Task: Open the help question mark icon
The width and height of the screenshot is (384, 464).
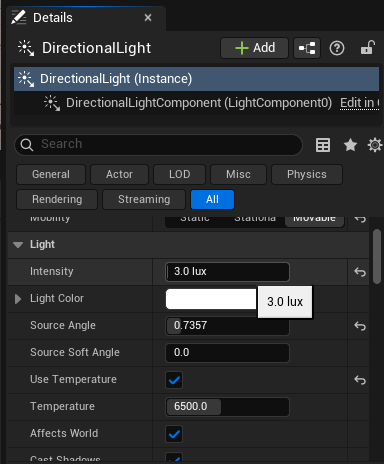Action: tap(337, 48)
